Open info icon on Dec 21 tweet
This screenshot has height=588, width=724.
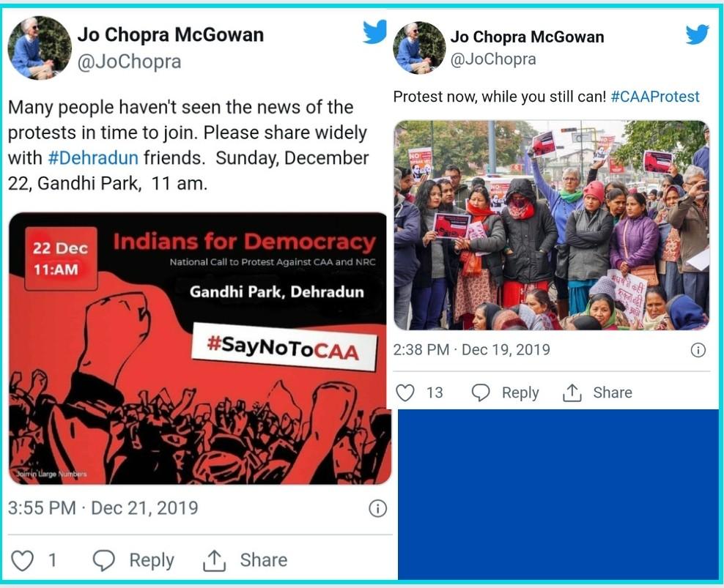point(377,509)
